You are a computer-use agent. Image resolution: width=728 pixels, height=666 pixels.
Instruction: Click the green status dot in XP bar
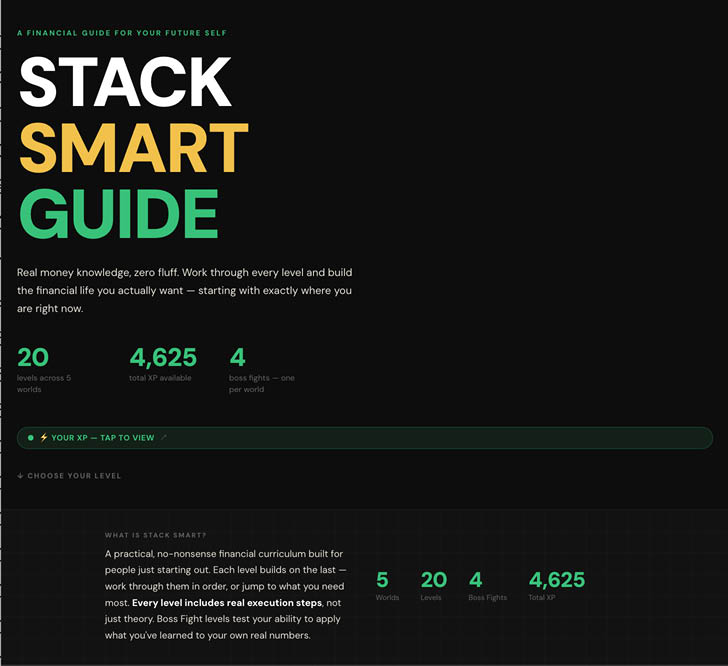[31, 437]
